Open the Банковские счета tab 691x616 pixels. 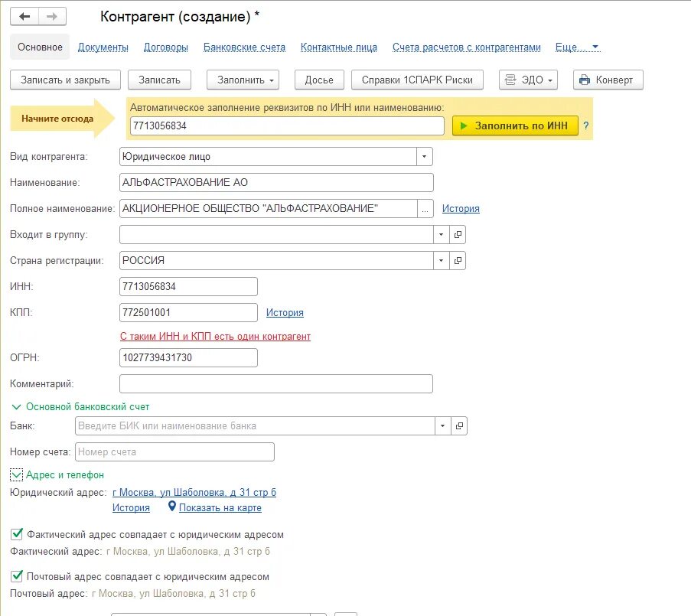(x=244, y=47)
